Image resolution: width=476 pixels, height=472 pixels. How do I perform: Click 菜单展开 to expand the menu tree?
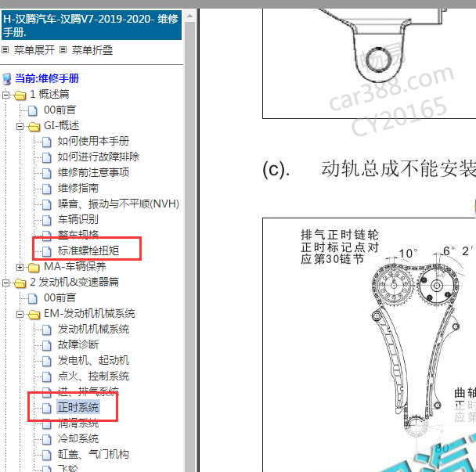click(x=34, y=50)
